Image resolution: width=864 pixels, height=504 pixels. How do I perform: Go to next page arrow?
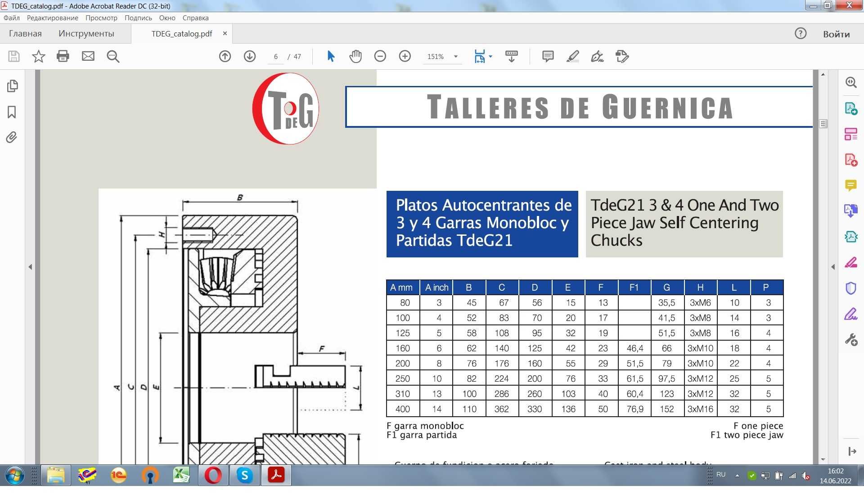250,56
